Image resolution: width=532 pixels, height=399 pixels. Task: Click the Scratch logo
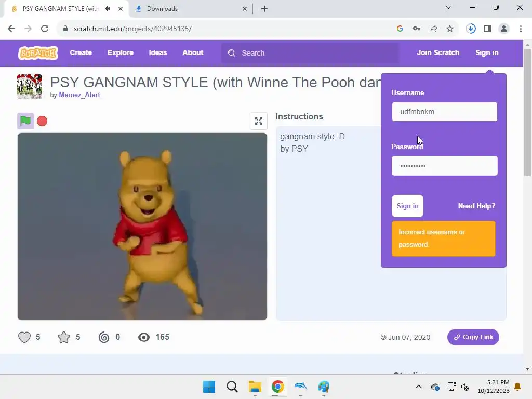(x=38, y=53)
